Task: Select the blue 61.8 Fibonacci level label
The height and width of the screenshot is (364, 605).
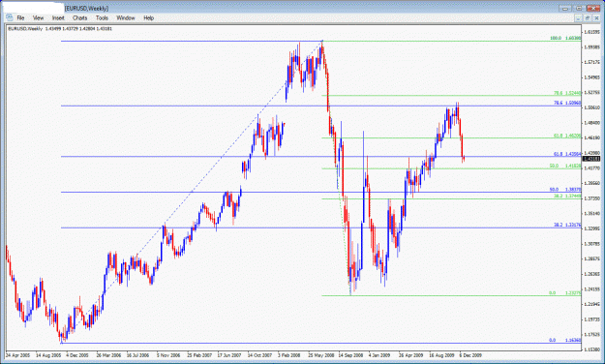Action: (567, 154)
